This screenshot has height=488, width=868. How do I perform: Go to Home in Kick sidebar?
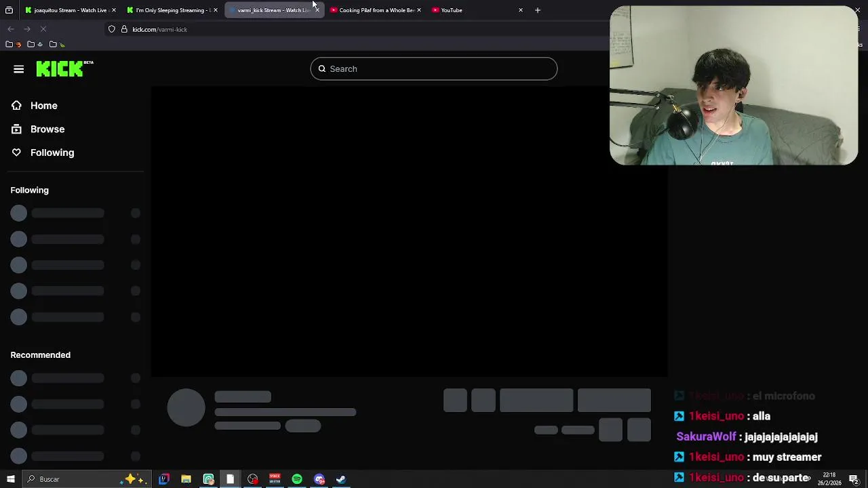point(44,106)
